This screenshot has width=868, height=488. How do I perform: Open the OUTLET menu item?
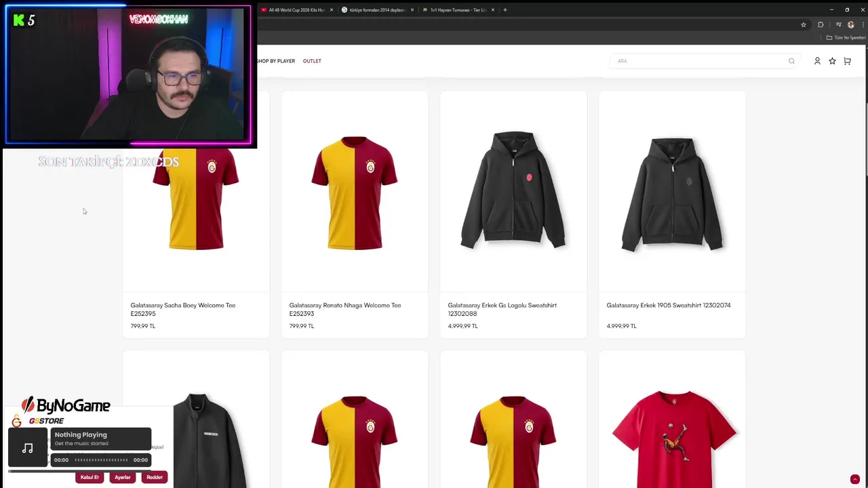pos(312,61)
